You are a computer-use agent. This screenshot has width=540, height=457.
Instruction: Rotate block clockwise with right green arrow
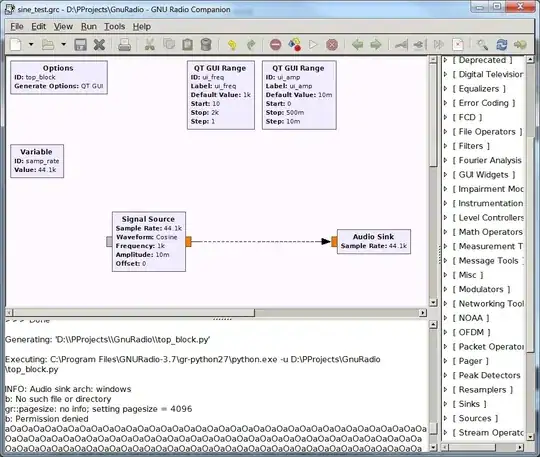point(376,45)
